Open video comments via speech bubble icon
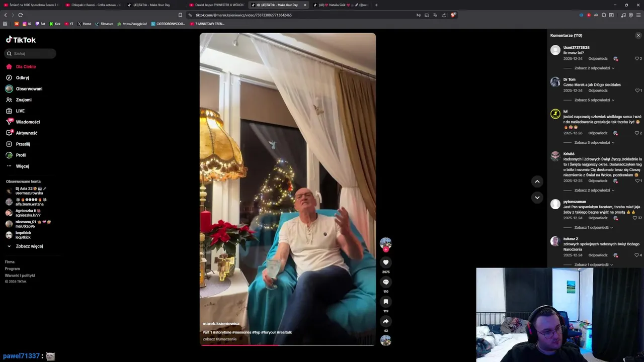 386,282
